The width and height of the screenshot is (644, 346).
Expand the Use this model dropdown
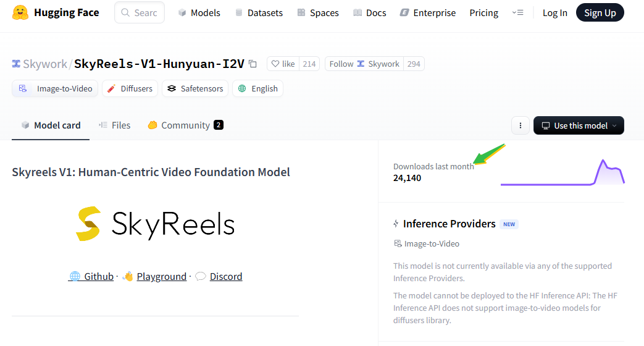click(x=579, y=125)
